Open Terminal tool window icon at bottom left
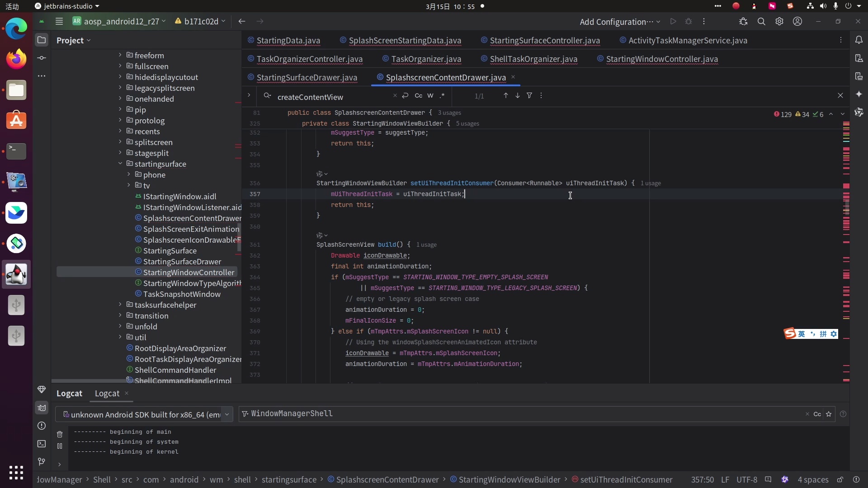 [x=42, y=444]
